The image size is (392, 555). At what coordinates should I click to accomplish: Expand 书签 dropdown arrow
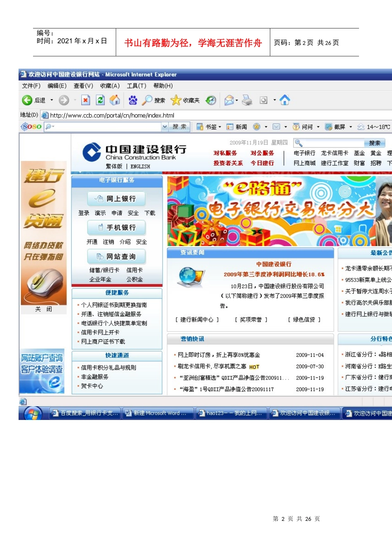click(x=220, y=127)
